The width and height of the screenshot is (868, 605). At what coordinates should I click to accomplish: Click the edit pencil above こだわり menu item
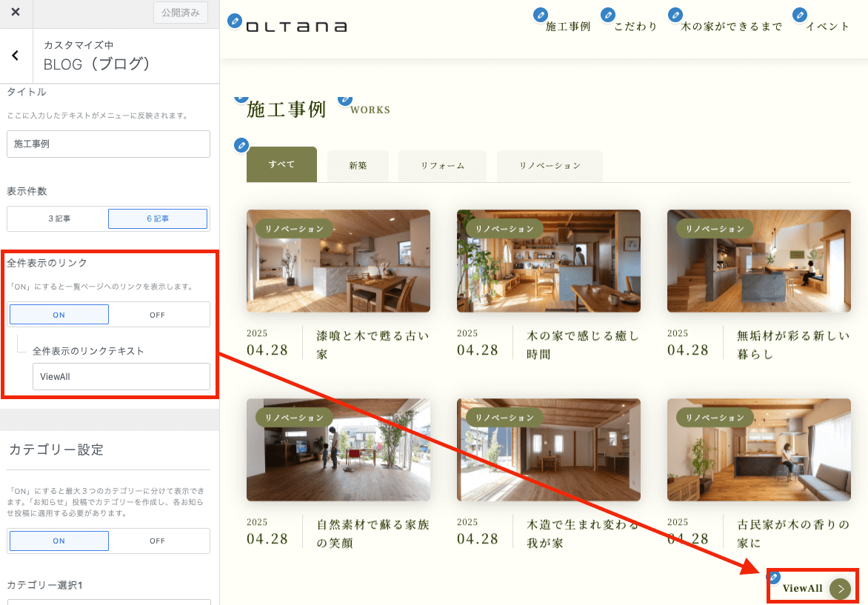click(x=608, y=15)
